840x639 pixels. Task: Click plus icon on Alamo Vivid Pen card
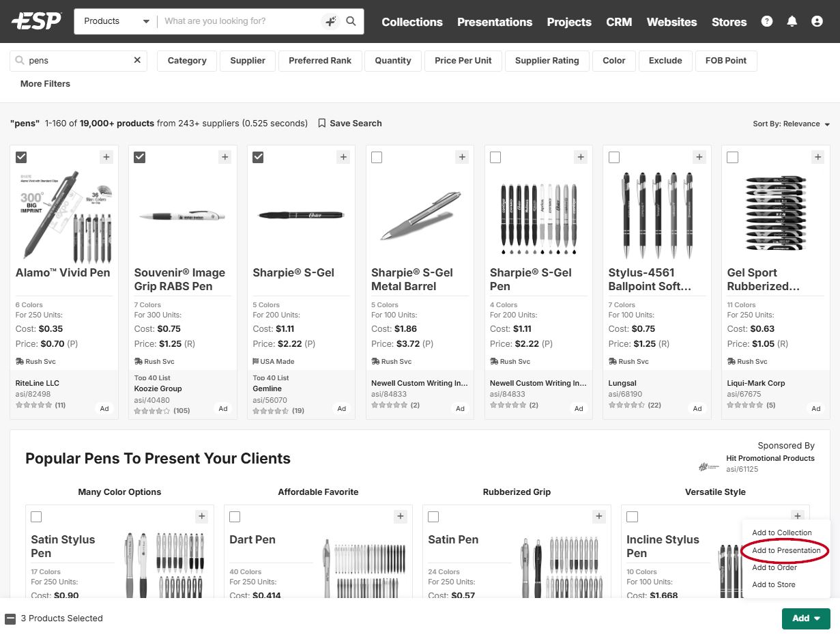click(106, 157)
